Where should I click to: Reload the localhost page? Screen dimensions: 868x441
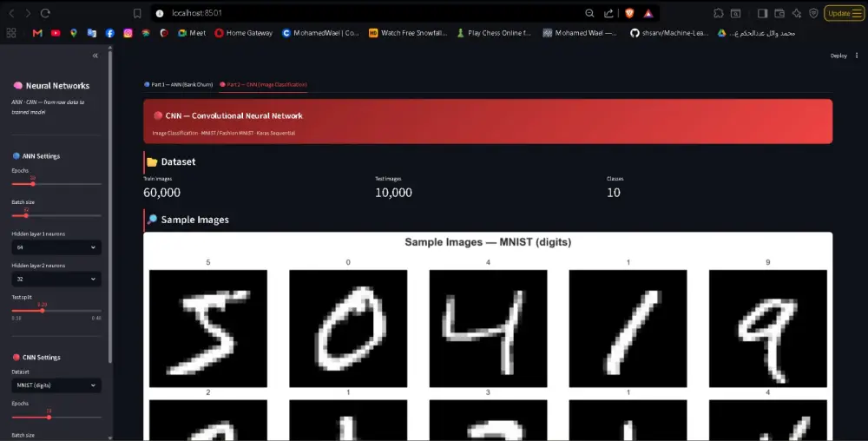click(45, 13)
